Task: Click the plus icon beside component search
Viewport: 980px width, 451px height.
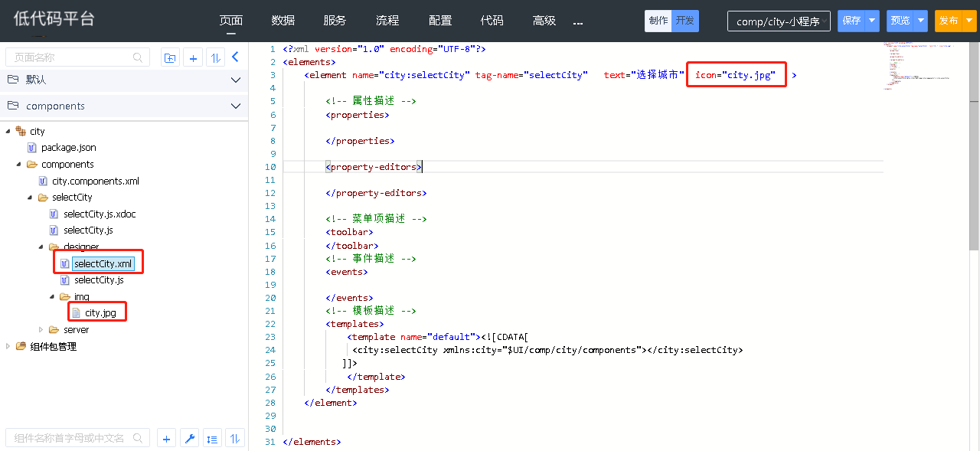Action: [166, 439]
